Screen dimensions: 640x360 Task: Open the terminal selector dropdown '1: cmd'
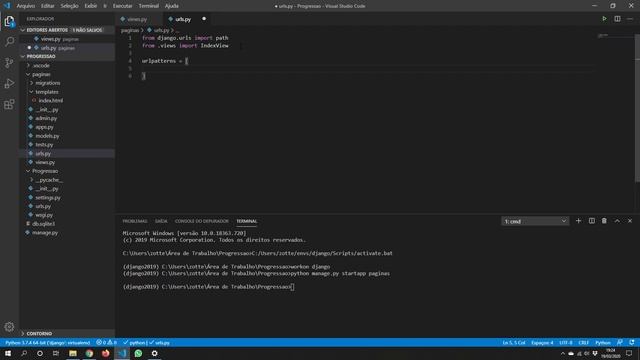click(x=535, y=221)
